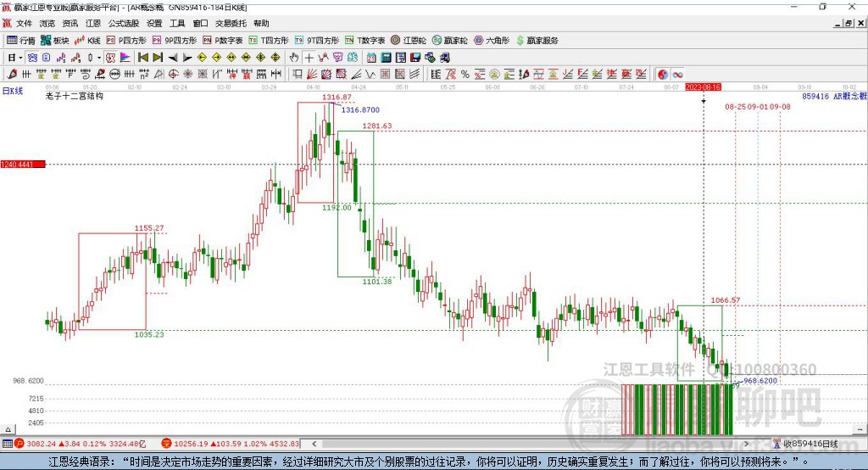Select the percent % retracement tool
868x470 pixels.
pyautogui.click(x=465, y=75)
